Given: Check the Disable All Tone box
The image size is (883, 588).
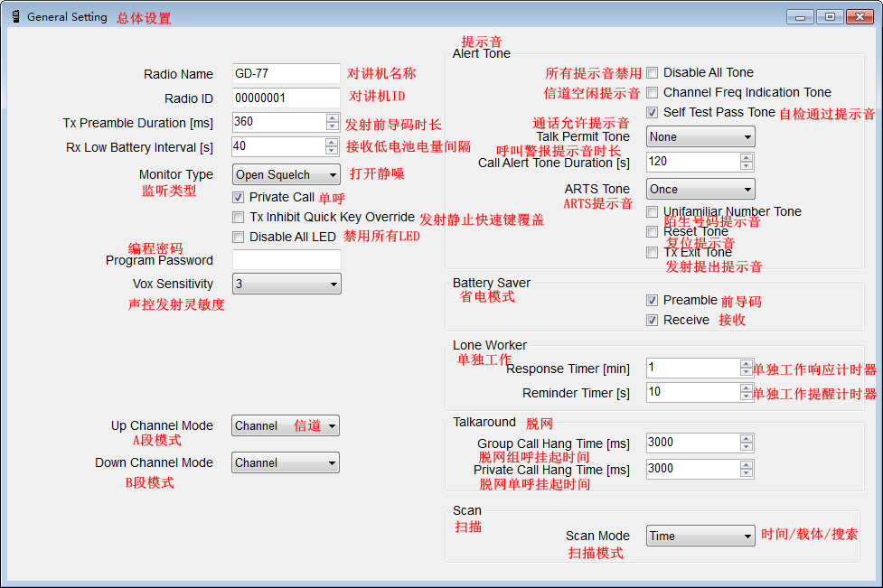Looking at the screenshot, I should pyautogui.click(x=653, y=73).
